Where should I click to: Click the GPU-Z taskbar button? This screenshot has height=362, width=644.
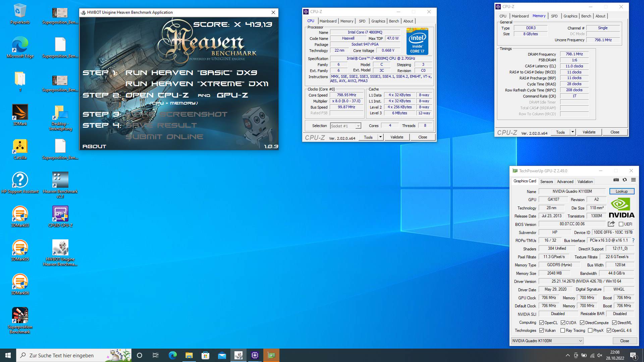pyautogui.click(x=271, y=355)
